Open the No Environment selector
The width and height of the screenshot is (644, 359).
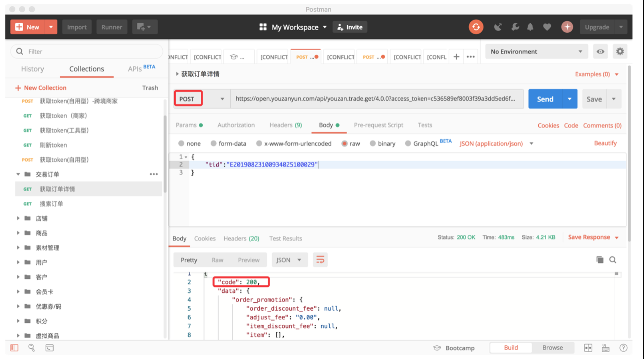[x=536, y=51]
